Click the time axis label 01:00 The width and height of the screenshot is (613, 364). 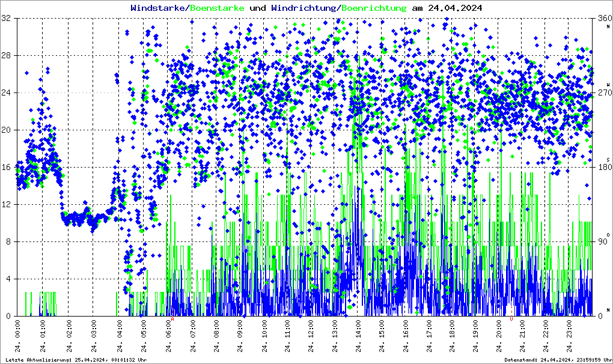pyautogui.click(x=43, y=336)
